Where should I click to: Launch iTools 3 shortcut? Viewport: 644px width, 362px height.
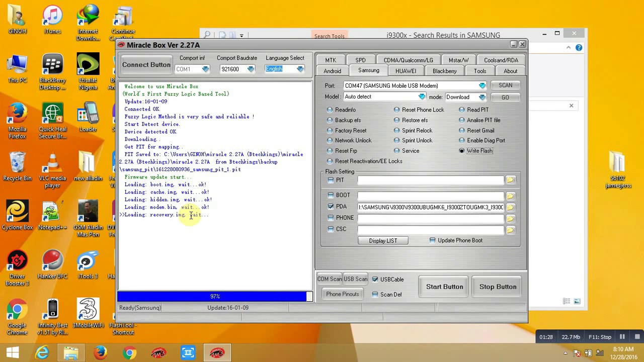click(x=88, y=265)
